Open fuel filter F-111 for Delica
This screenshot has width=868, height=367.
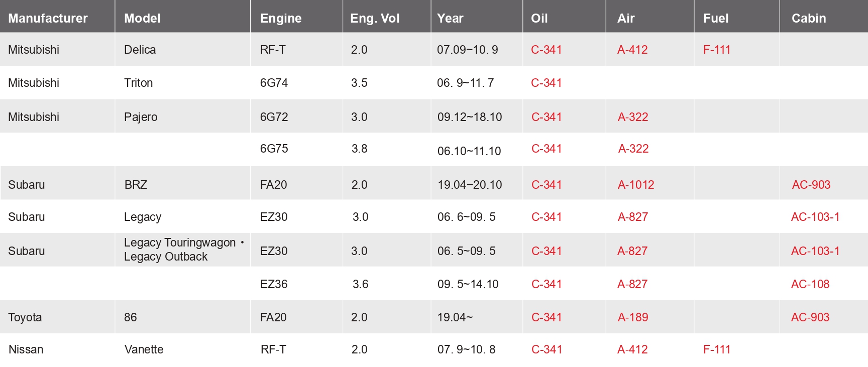716,50
